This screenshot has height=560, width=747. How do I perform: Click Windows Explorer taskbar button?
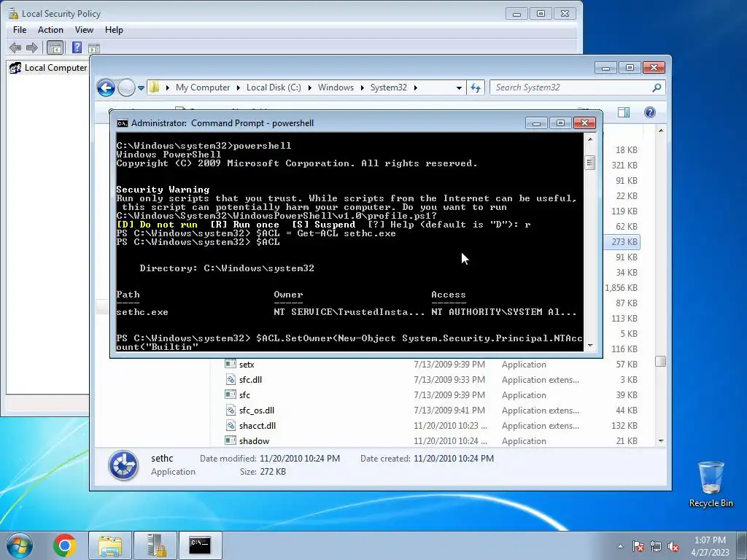[110, 545]
